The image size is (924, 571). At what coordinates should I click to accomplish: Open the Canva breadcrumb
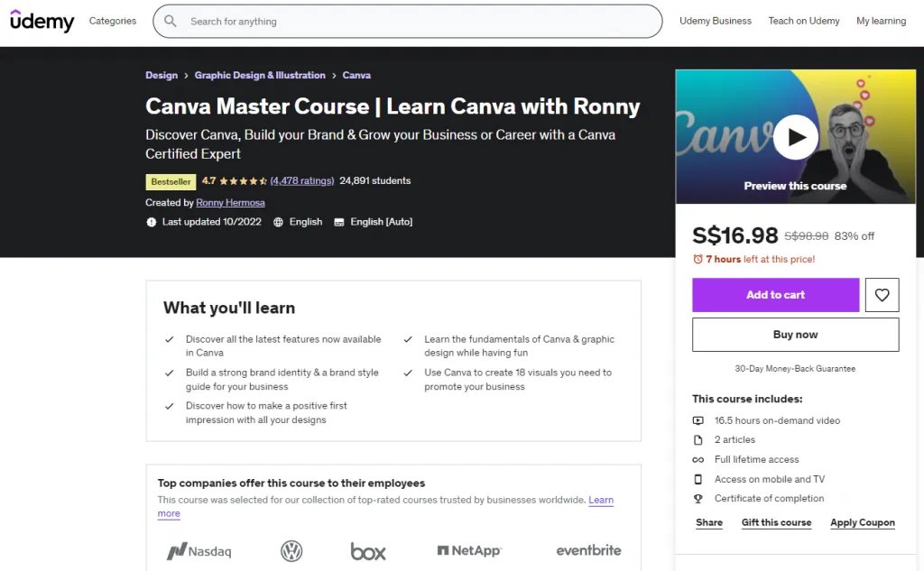pyautogui.click(x=356, y=76)
